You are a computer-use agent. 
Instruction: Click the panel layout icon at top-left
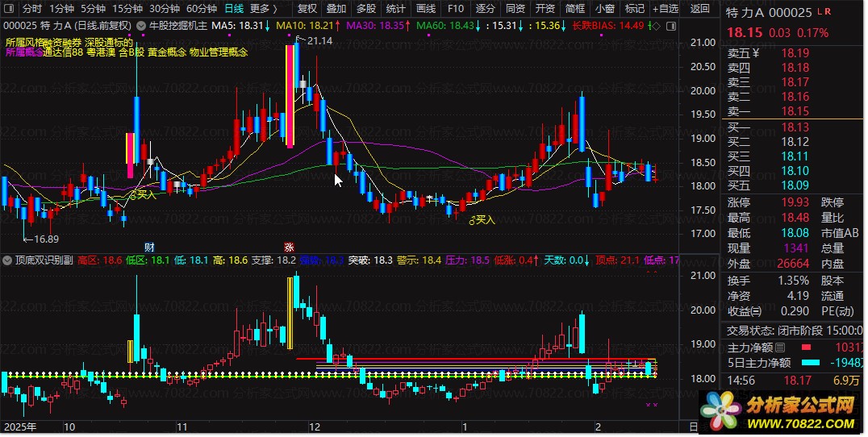click(x=9, y=10)
